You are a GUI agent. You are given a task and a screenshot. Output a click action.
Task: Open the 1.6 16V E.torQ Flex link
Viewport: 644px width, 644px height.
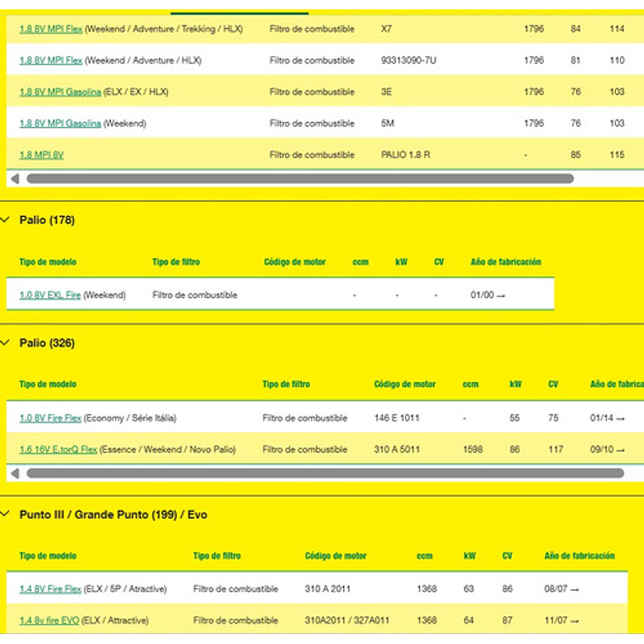tap(58, 449)
